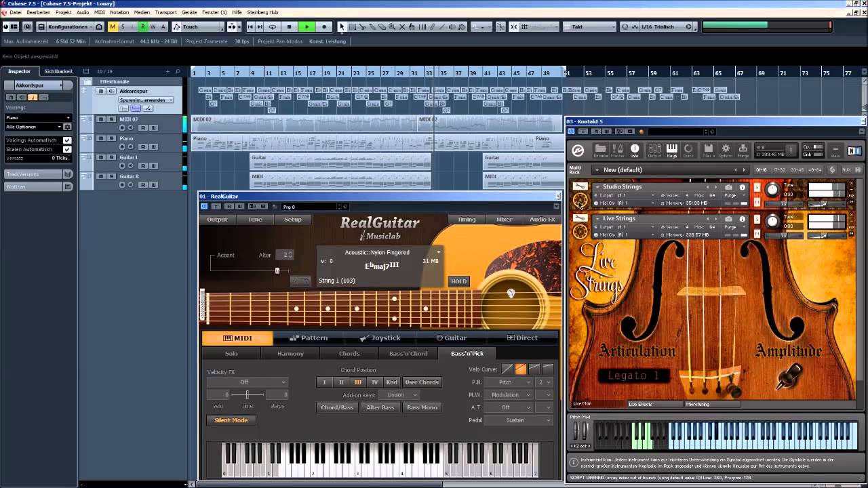Activate global Mute state button M
Viewport: 868px width, 488px height.
pyautogui.click(x=113, y=27)
